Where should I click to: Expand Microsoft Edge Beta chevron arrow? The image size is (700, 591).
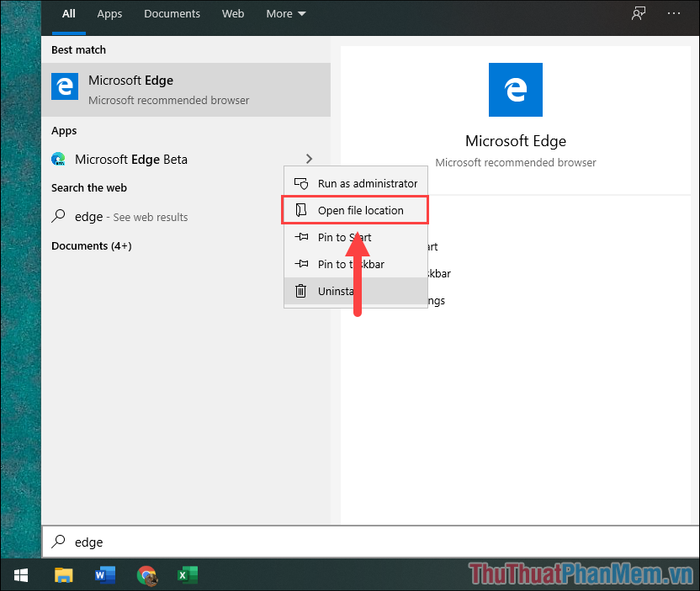point(309,158)
